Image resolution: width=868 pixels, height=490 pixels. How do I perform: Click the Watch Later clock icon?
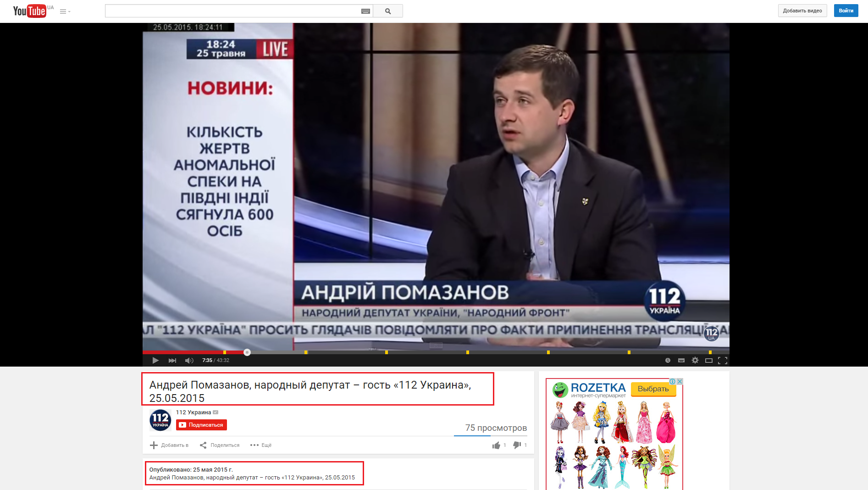coord(668,361)
